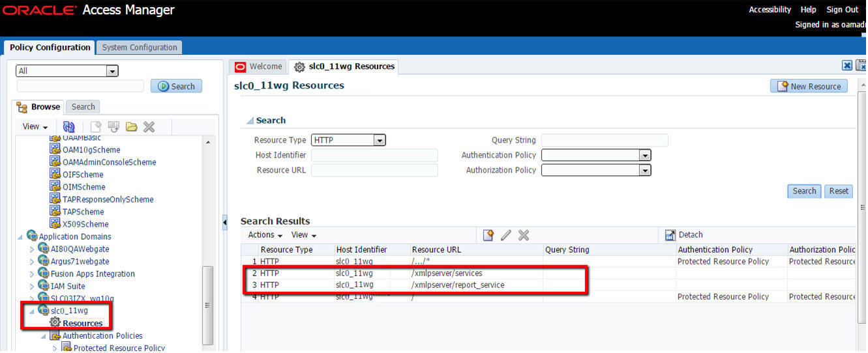Screen dimensions: 868x353
Task: Select the slc0_11wg Resources tab
Action: pyautogui.click(x=344, y=66)
